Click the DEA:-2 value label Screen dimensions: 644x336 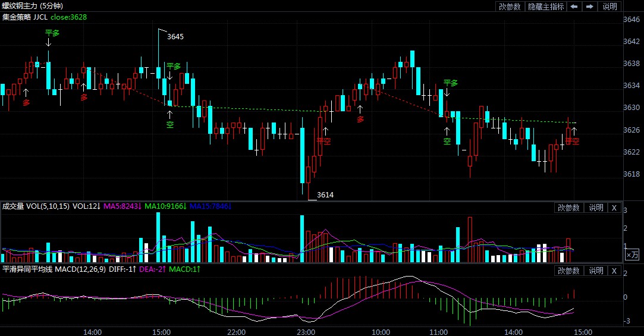[x=152, y=269]
